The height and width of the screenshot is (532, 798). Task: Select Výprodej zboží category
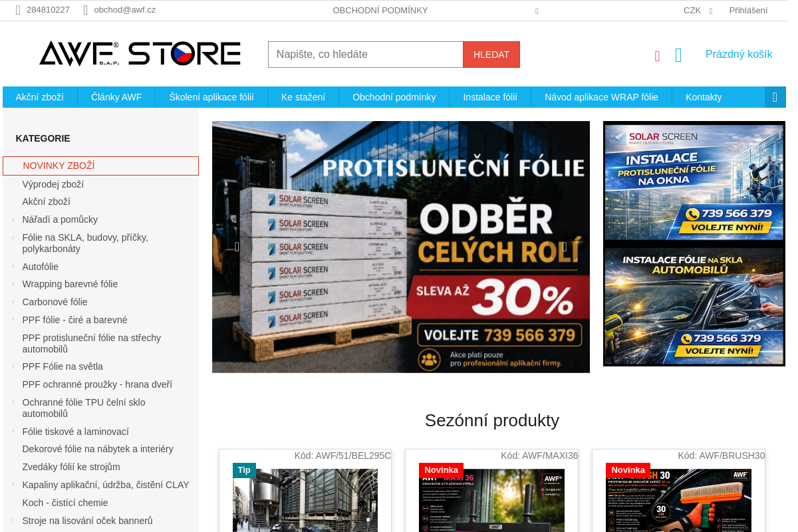coord(53,184)
